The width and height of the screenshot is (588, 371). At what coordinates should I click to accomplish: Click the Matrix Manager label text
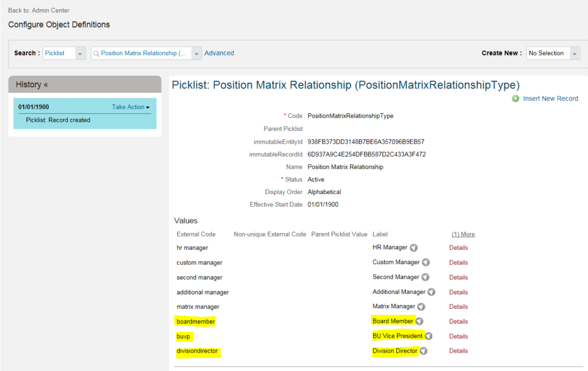394,307
